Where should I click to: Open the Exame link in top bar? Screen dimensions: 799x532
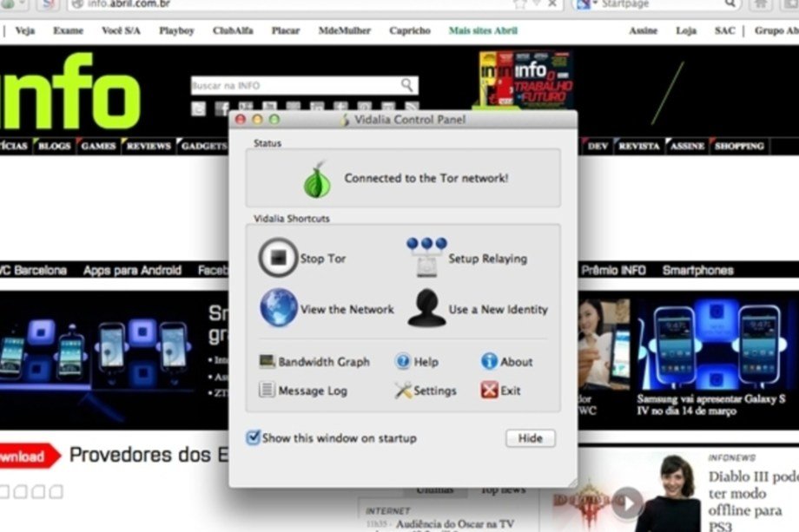click(68, 30)
